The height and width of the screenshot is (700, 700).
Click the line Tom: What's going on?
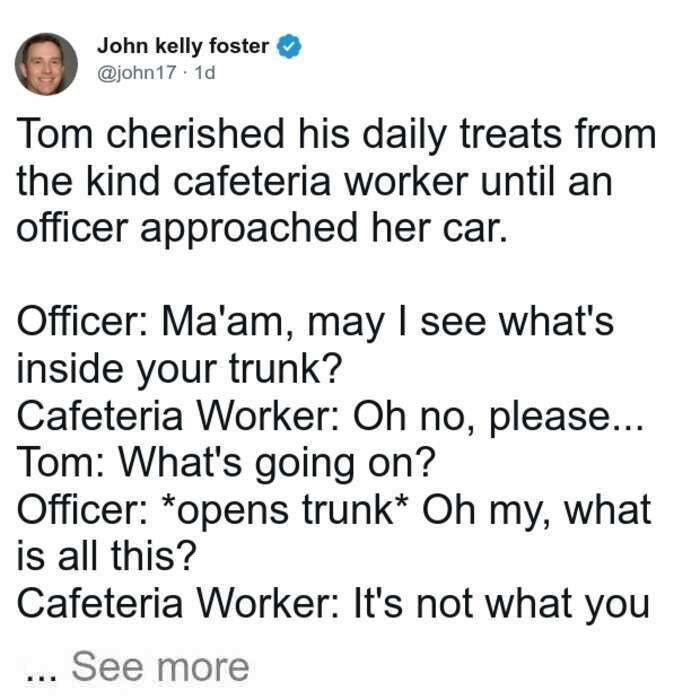coord(226,463)
